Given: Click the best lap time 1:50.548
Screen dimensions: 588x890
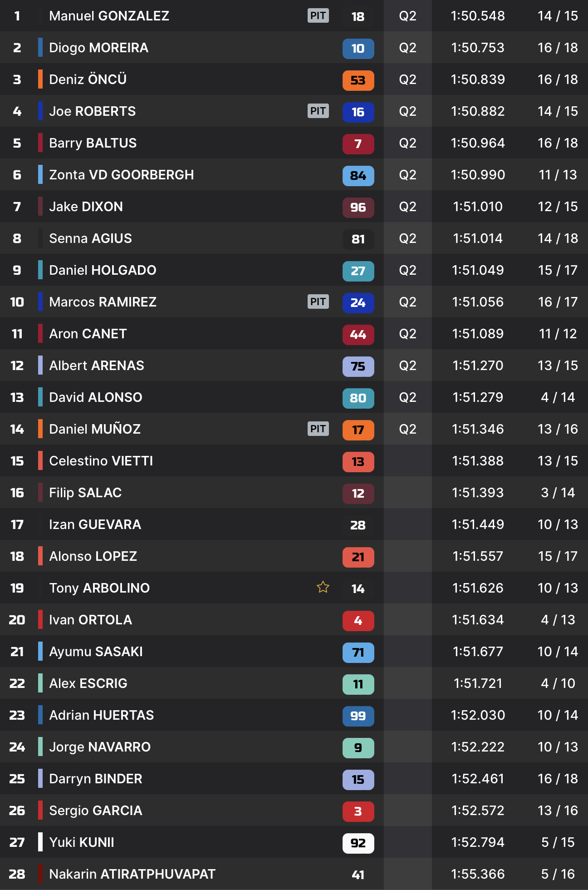Looking at the screenshot, I should 478,16.
